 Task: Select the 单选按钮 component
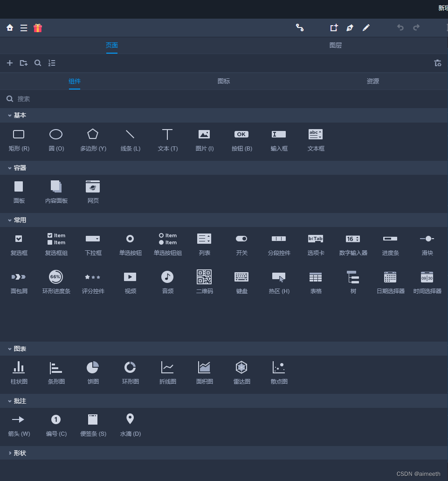131,245
